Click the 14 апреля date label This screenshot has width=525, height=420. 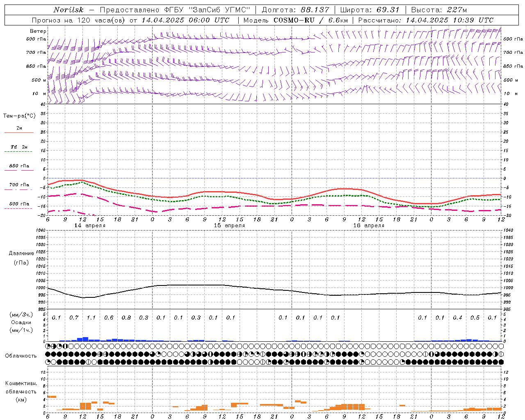coord(89,226)
